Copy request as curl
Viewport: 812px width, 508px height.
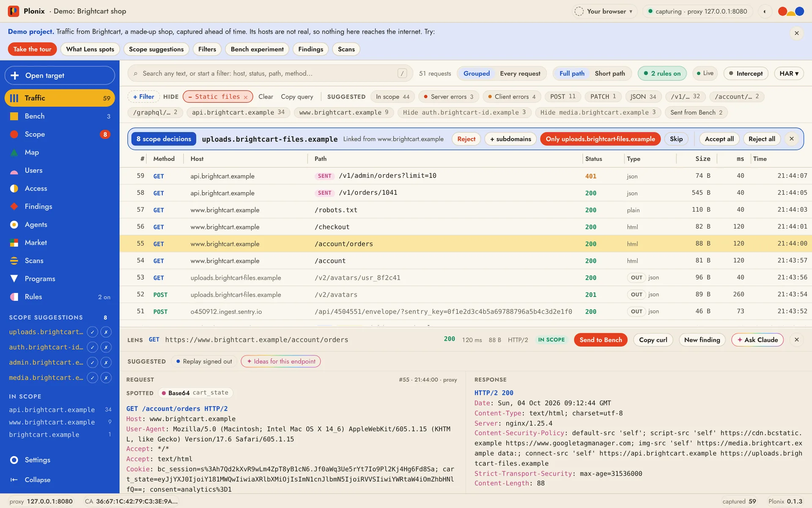(653, 340)
